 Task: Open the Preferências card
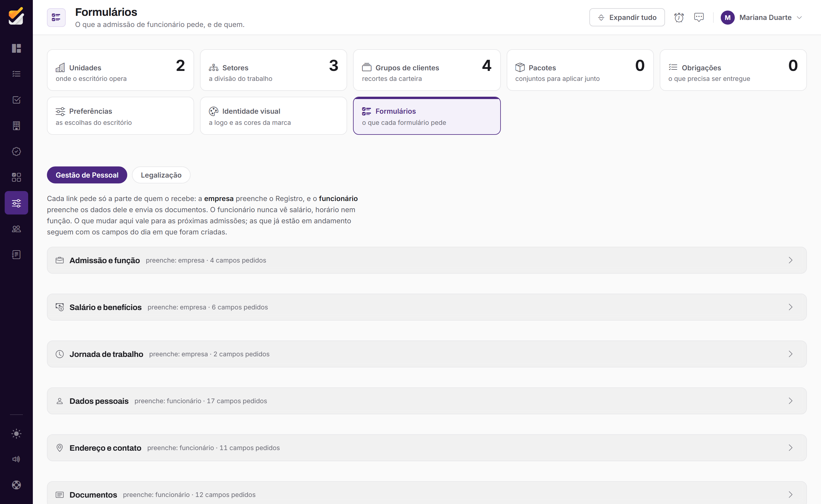click(x=121, y=116)
